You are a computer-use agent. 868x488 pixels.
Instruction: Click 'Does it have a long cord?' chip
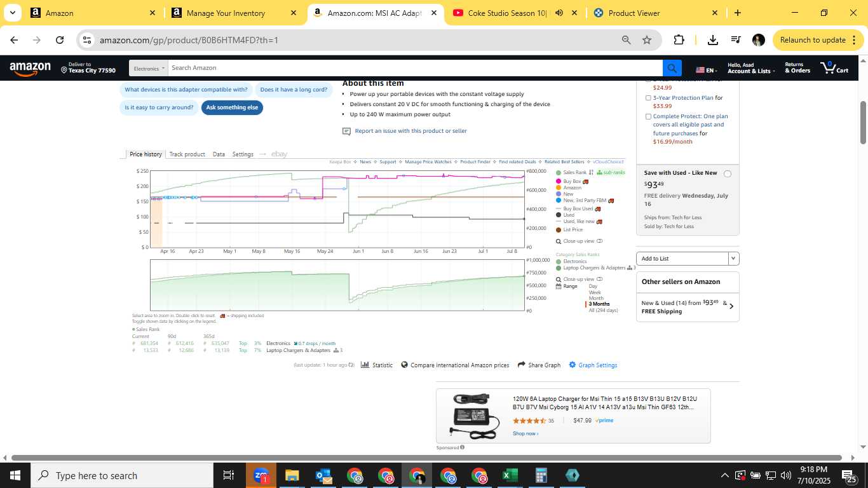click(x=294, y=90)
